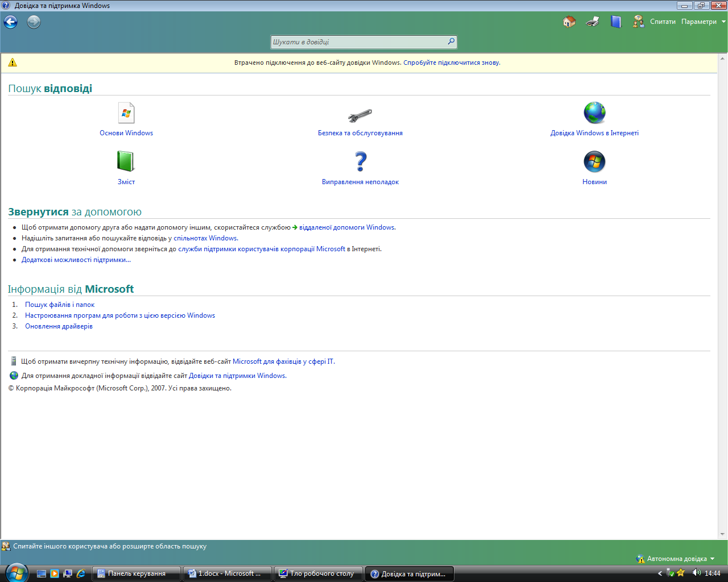Image resolution: width=728 pixels, height=582 pixels.
Task: Open the green book Зміст icon
Action: pyautogui.click(x=126, y=161)
